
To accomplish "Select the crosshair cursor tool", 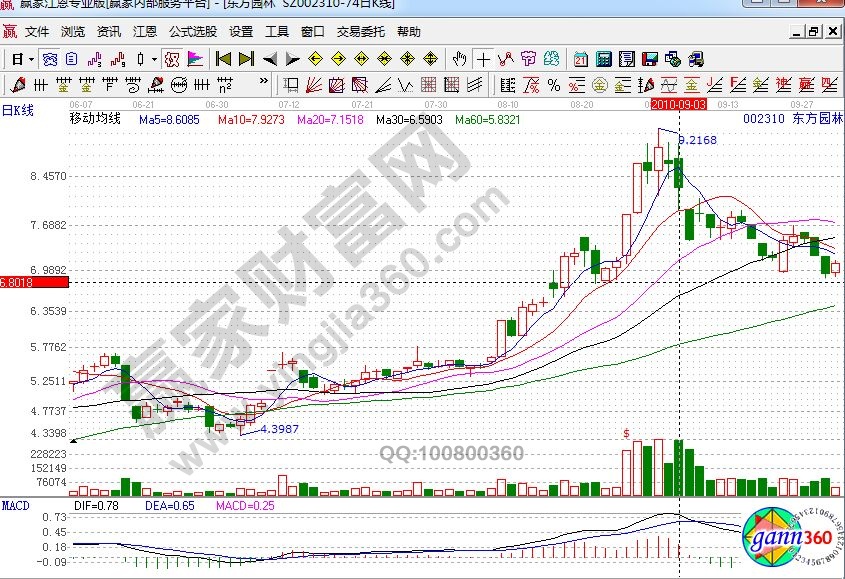I will click(x=484, y=59).
